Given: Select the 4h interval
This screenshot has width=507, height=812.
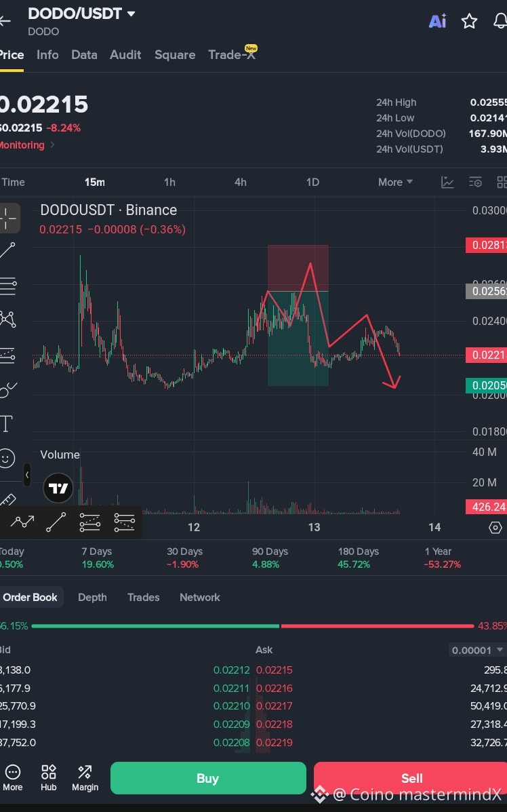Looking at the screenshot, I should [241, 182].
